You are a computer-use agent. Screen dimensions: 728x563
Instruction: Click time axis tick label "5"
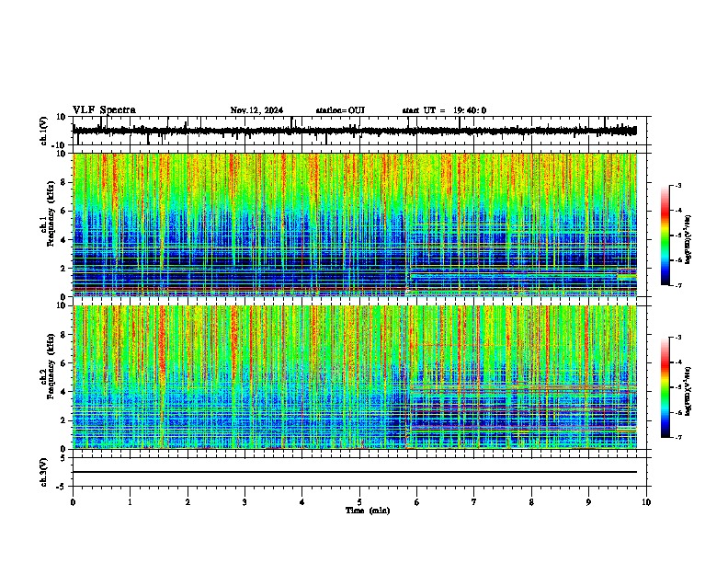(359, 502)
